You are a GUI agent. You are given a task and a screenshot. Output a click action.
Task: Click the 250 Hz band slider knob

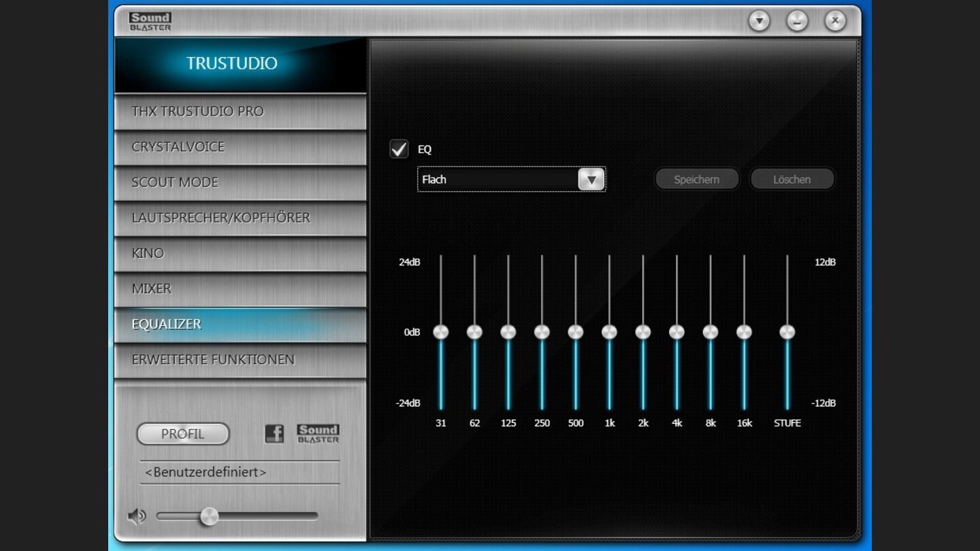542,332
